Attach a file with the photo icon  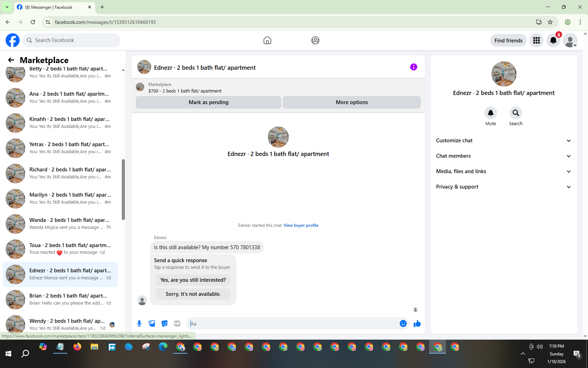pos(152,323)
